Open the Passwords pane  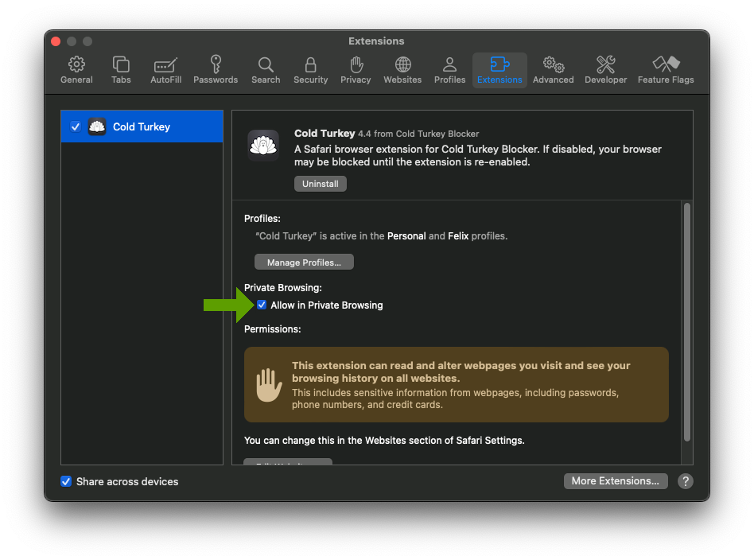[216, 70]
